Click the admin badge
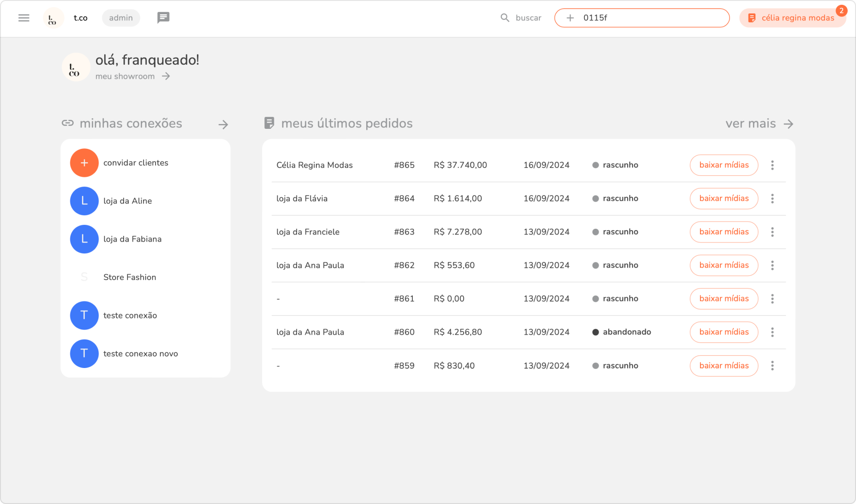This screenshot has width=856, height=504. pos(121,18)
